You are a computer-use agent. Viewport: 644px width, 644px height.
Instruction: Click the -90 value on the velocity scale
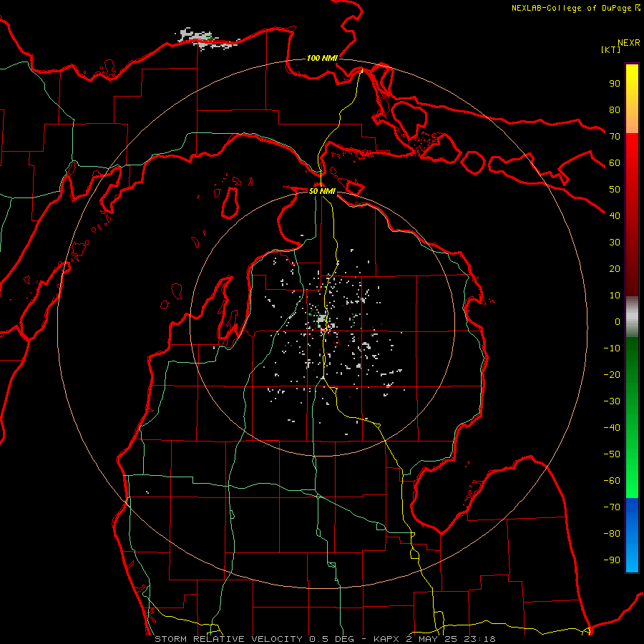pyautogui.click(x=612, y=560)
